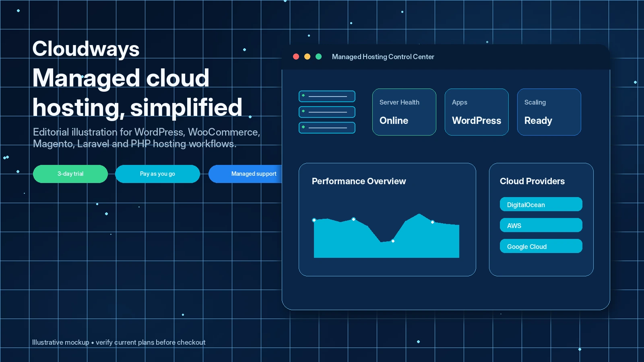Click the first data point on chart
This screenshot has width=644, height=362.
pyautogui.click(x=314, y=220)
